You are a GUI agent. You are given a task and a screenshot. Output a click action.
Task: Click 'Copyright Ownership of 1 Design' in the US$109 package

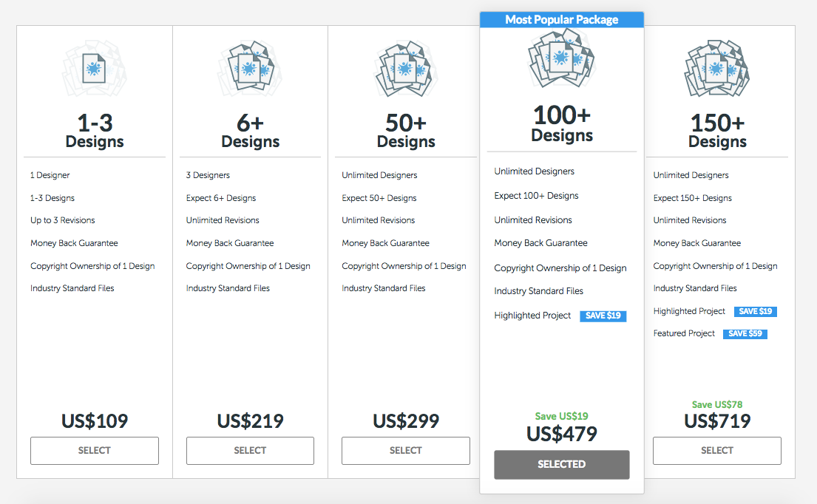pos(92,266)
